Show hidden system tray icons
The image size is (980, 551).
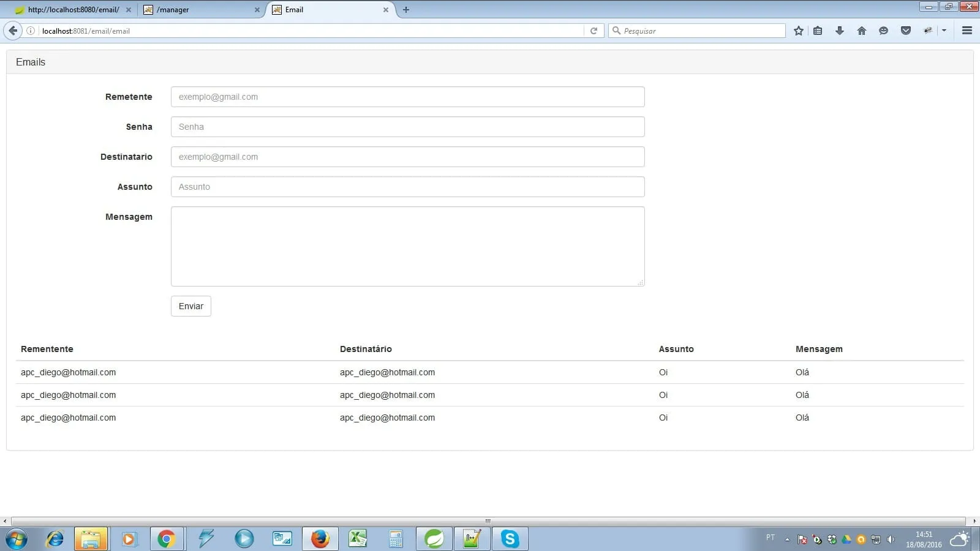pyautogui.click(x=787, y=539)
